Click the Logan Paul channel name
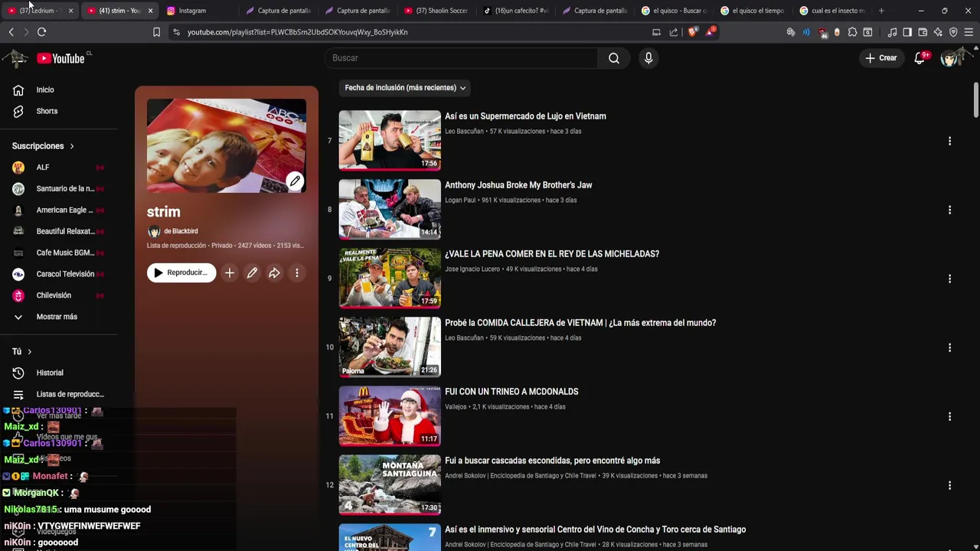 [x=460, y=201]
